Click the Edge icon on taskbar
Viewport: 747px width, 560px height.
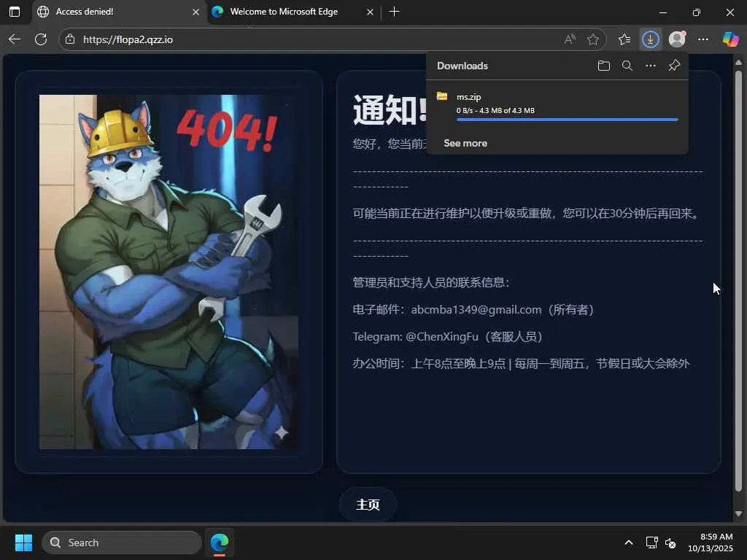tap(220, 542)
